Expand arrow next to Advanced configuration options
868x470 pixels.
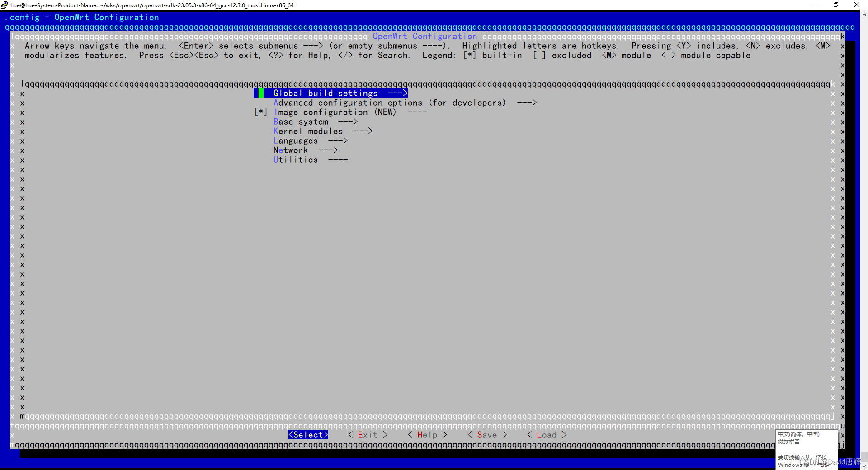click(527, 103)
